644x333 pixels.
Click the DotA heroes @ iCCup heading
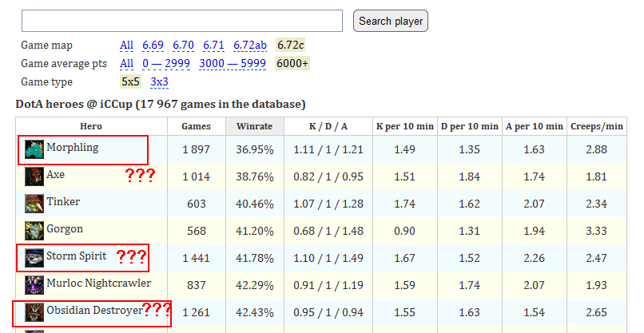[161, 104]
